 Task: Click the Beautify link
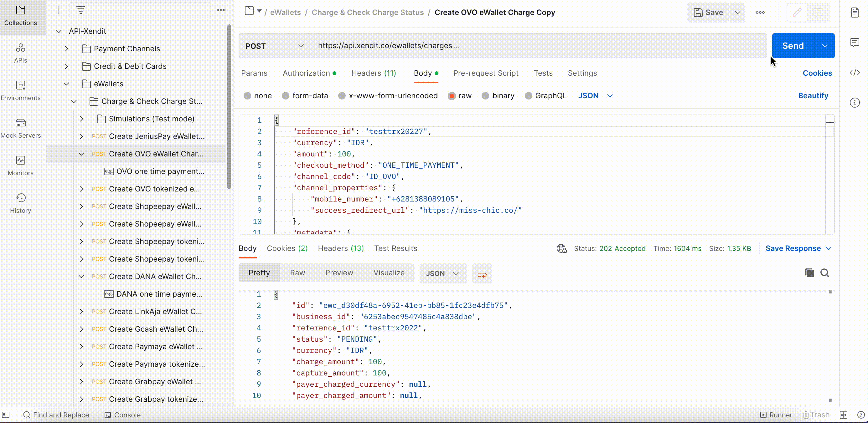(813, 96)
